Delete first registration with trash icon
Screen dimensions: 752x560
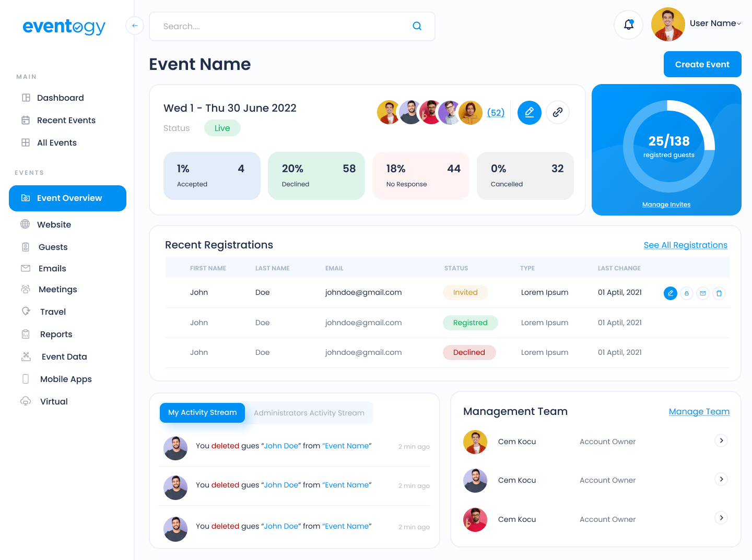click(719, 293)
